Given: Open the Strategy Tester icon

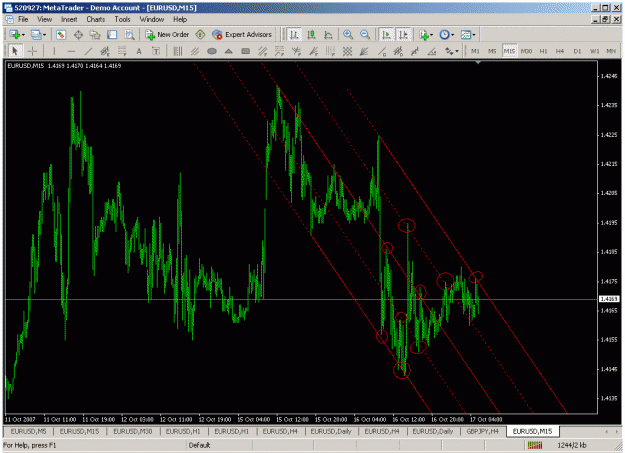Looking at the screenshot, I should click(x=129, y=35).
